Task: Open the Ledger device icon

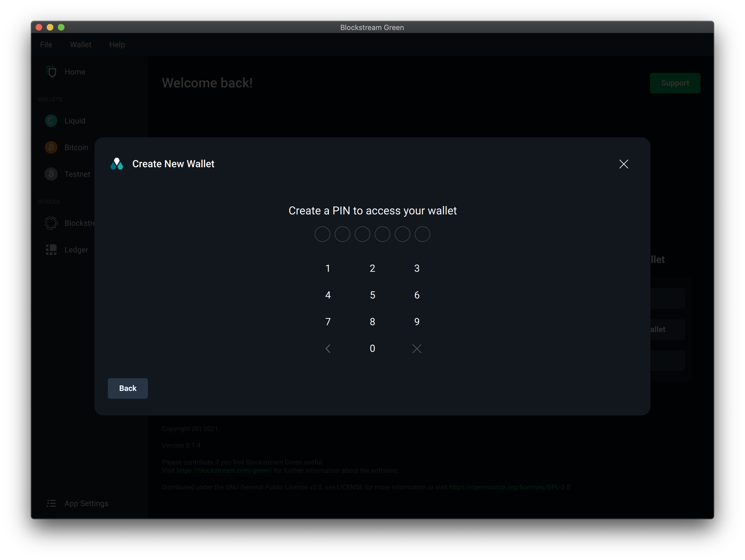Action: click(x=51, y=250)
